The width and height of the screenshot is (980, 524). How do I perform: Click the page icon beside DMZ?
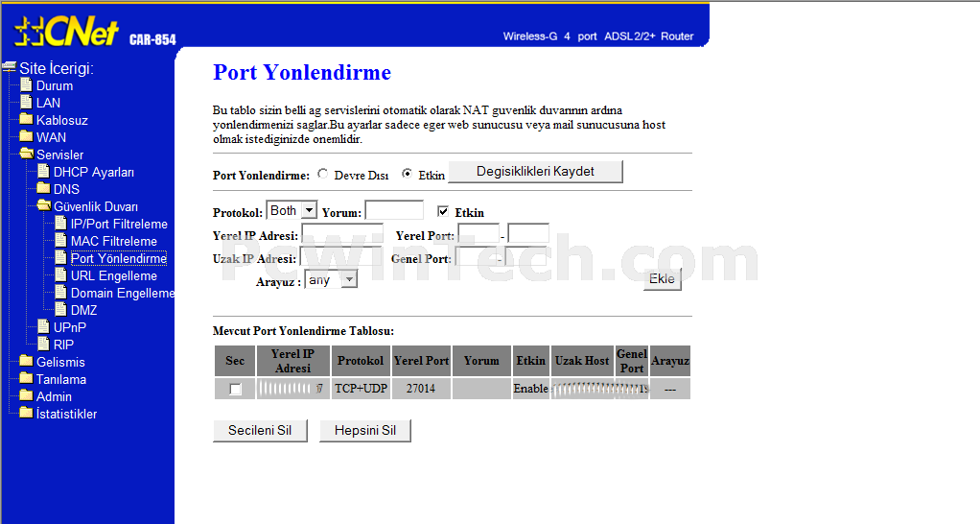pyautogui.click(x=60, y=309)
